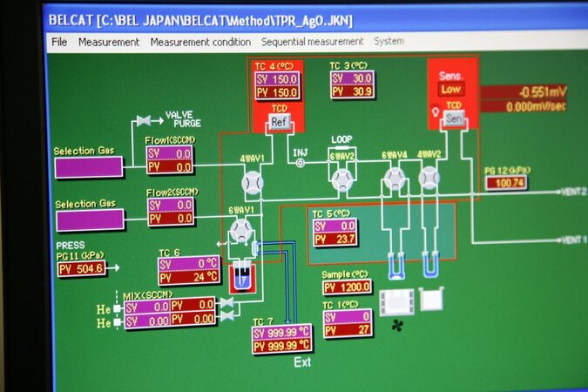
Task: Click the 4WAY1 valve icon
Action: 252,181
